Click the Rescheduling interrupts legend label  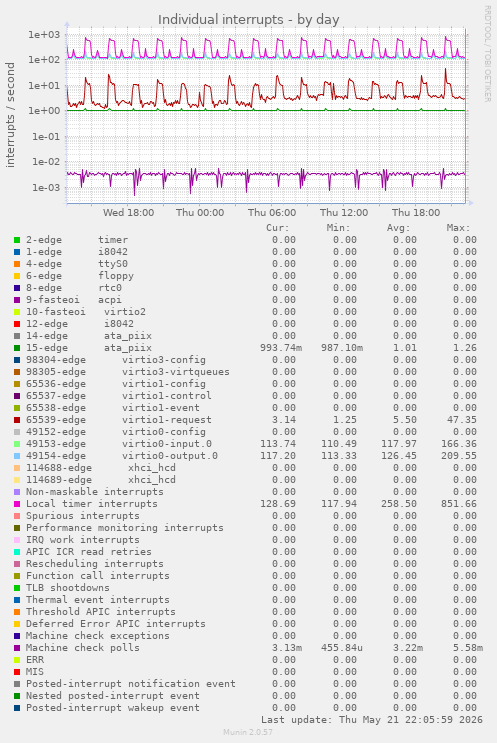95,564
